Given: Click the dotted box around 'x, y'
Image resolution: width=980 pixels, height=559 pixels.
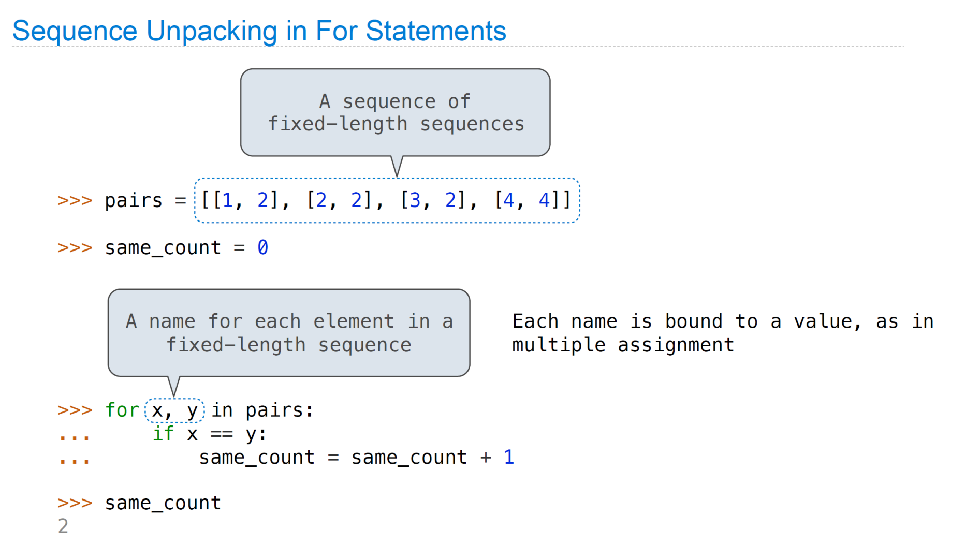Looking at the screenshot, I should tap(175, 410).
